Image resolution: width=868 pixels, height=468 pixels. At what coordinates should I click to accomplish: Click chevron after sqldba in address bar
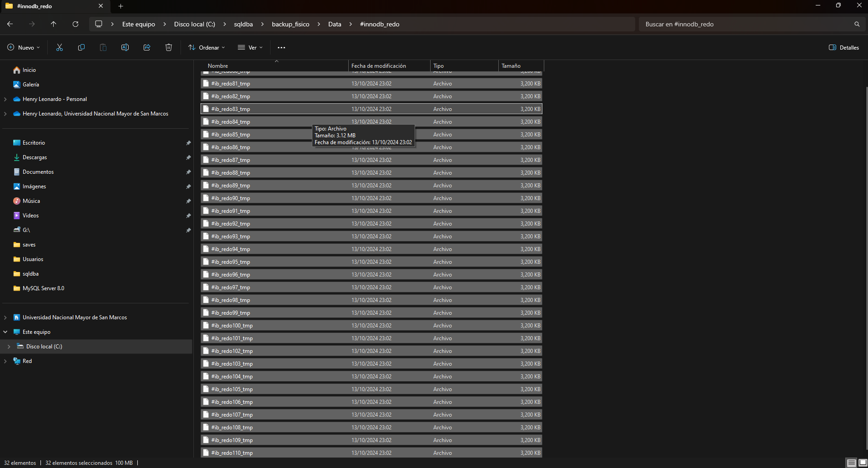point(262,24)
